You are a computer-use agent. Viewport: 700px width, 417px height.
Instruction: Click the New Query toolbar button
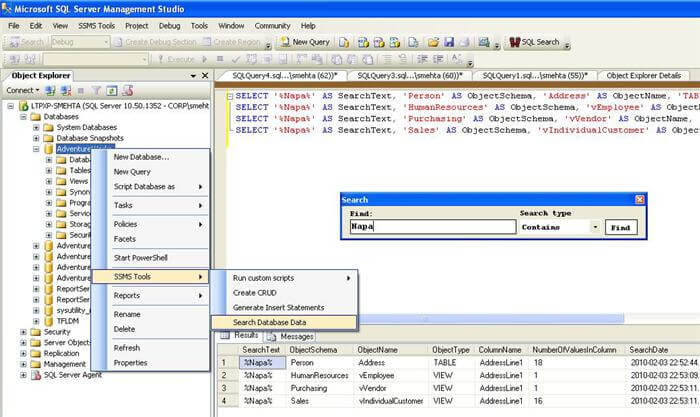tap(305, 42)
